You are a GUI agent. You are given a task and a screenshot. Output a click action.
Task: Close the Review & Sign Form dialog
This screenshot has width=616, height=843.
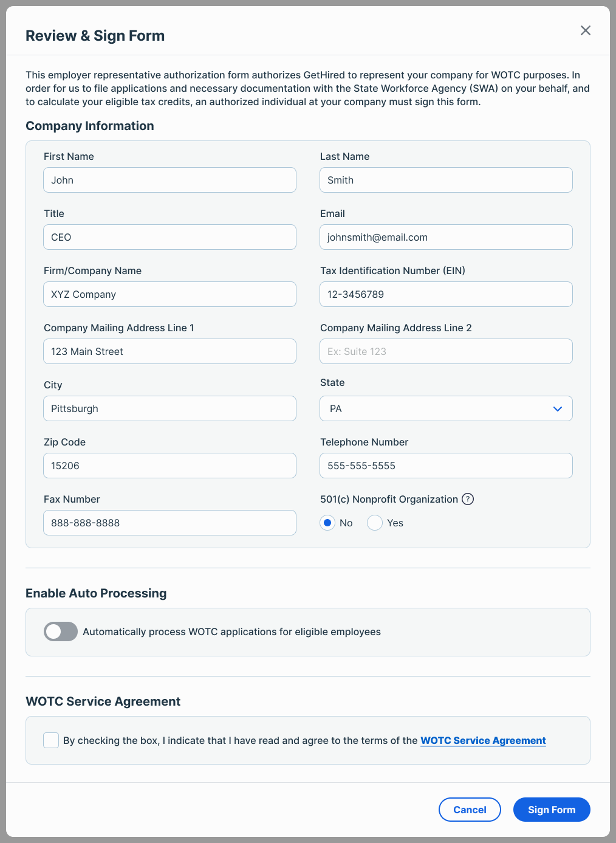pyautogui.click(x=585, y=30)
